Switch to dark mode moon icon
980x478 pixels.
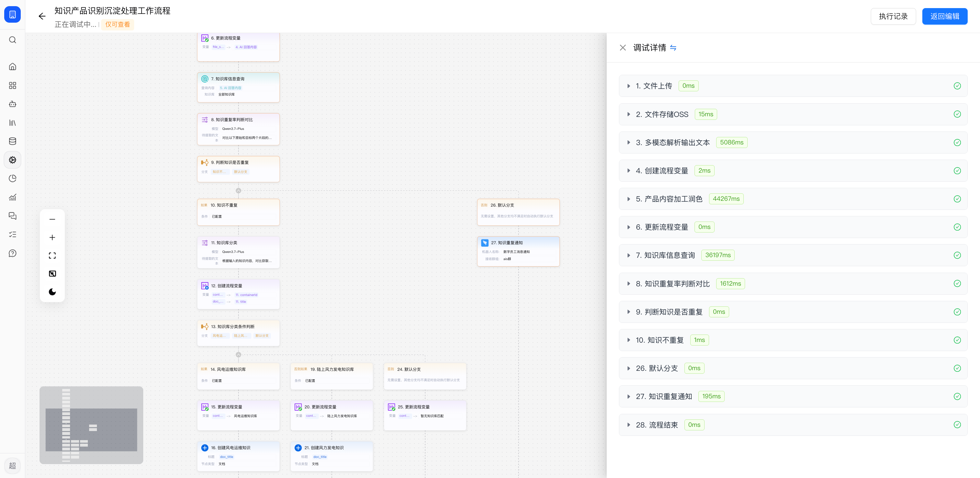tap(52, 292)
